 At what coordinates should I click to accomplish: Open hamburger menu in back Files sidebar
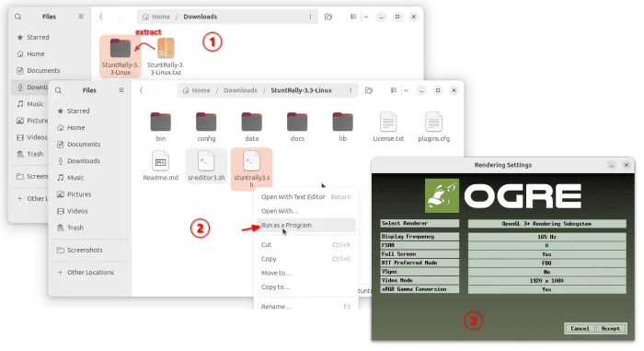(x=81, y=17)
